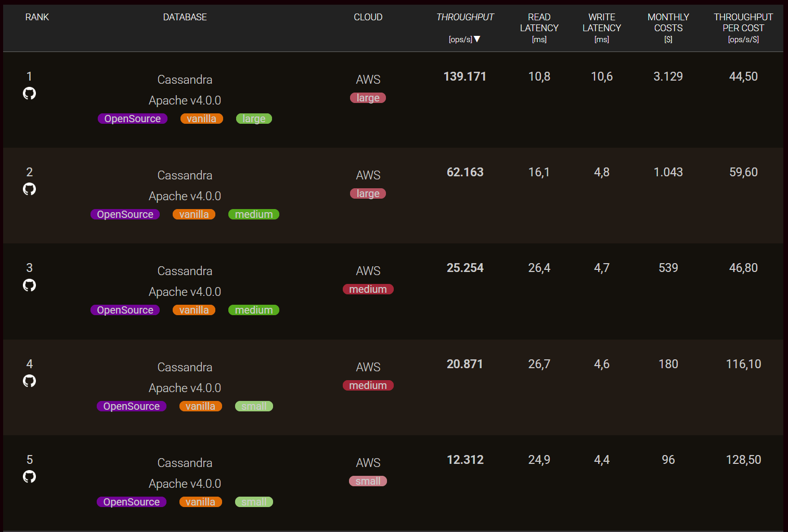Open GitHub icon for rank 1 row
Screen dimensions: 788x532
click(30, 94)
